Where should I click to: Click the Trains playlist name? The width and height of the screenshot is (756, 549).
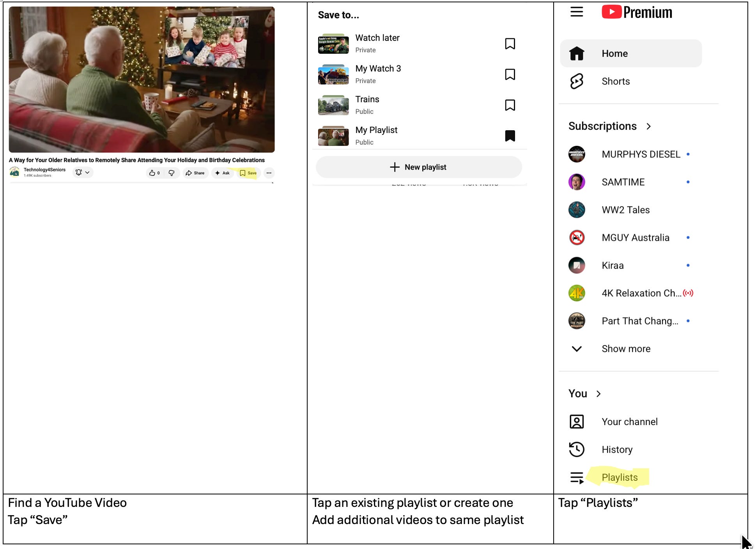pyautogui.click(x=367, y=99)
